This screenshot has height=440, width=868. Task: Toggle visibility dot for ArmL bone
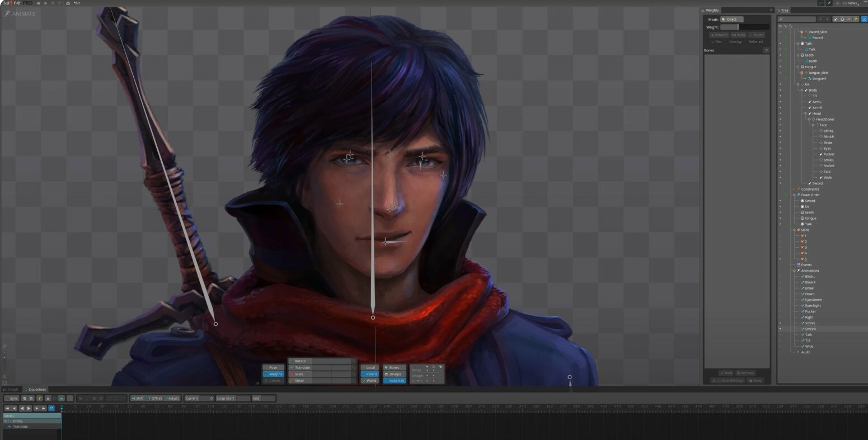[780, 102]
